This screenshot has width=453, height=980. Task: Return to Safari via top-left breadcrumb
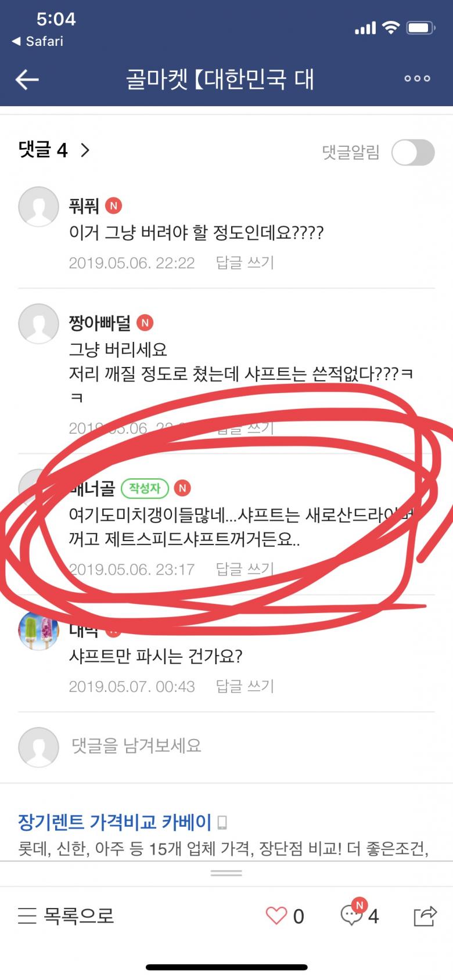coord(38,41)
